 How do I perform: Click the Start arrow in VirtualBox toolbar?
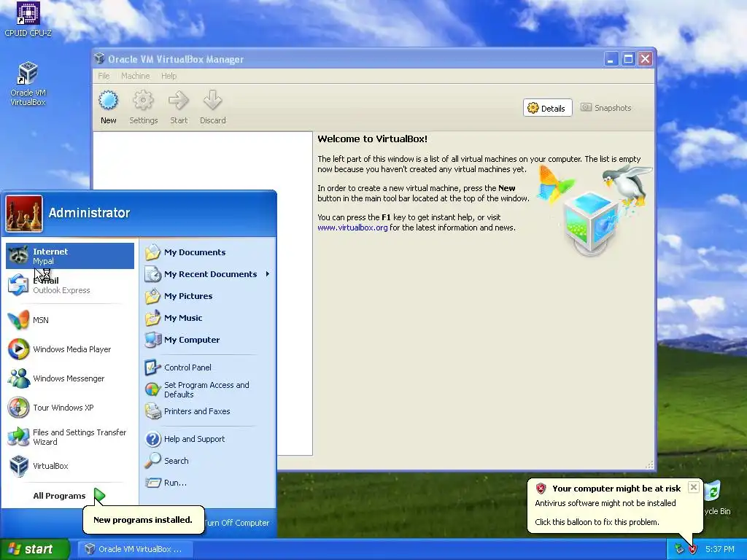tap(179, 107)
